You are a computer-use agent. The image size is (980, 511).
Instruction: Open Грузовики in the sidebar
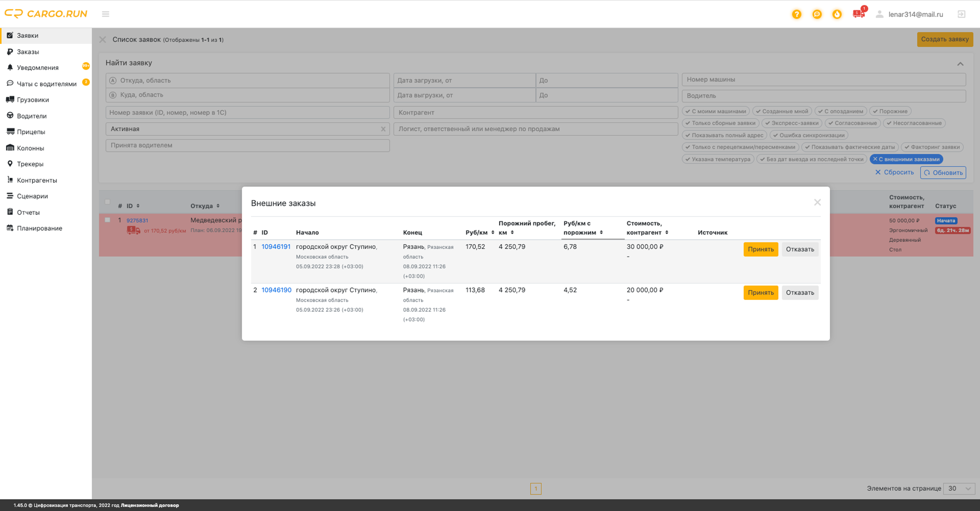pos(33,100)
